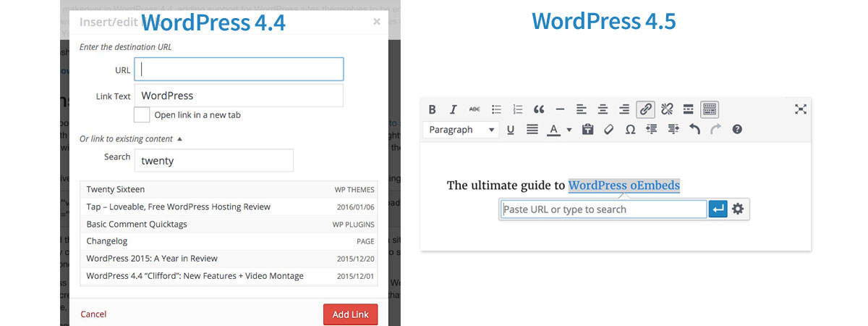Open the Paragraph format dropdown
868x326 pixels.
click(461, 130)
